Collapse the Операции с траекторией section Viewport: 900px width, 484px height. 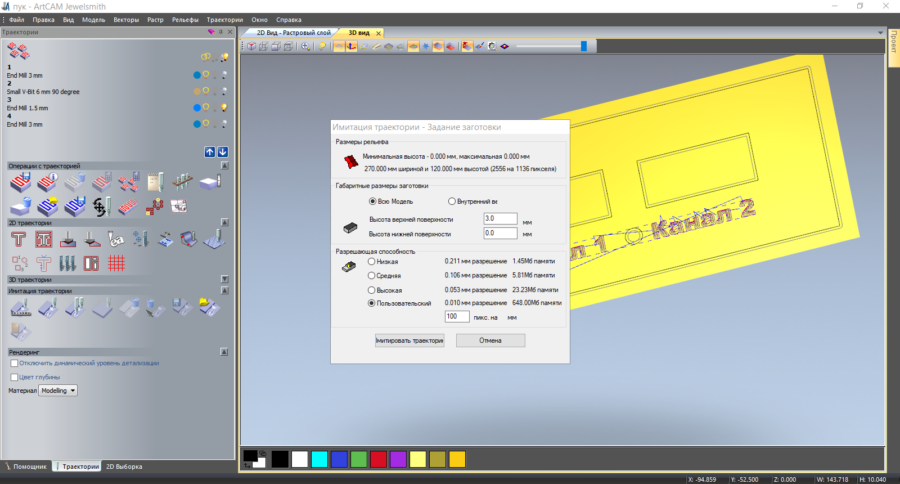(224, 166)
